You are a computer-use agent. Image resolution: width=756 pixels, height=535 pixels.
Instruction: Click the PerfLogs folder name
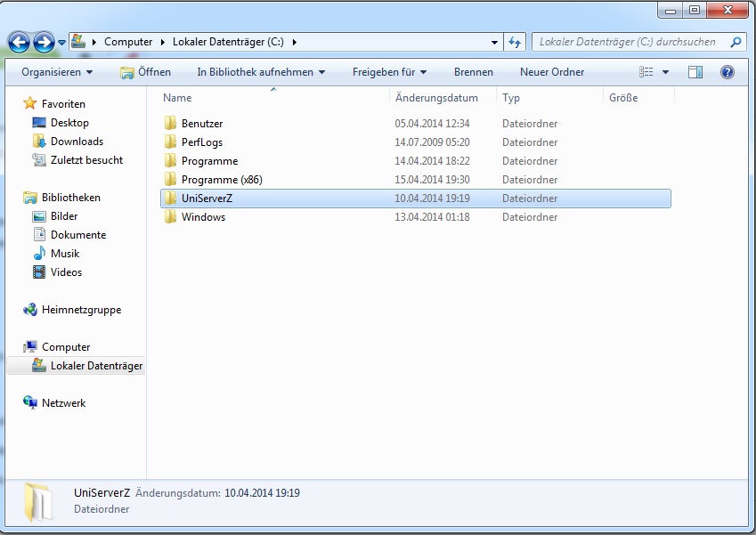click(x=202, y=142)
